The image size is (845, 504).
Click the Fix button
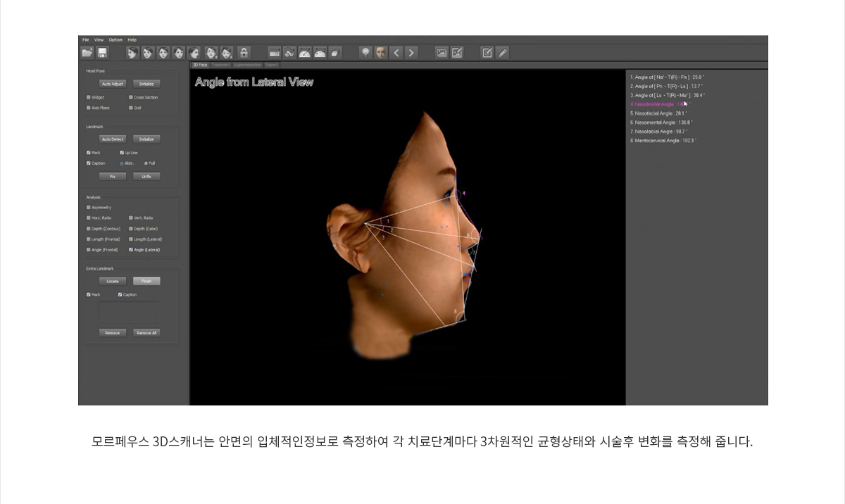[x=112, y=176]
